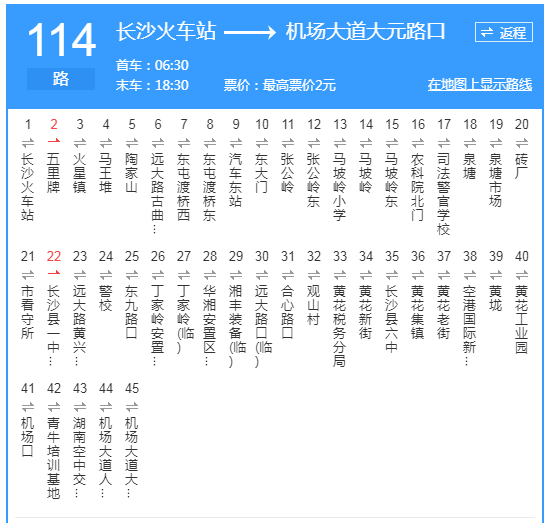Screen dimensions: 553x523
Task: Click the transfer arrows icon under stop 5
Action: click(132, 143)
